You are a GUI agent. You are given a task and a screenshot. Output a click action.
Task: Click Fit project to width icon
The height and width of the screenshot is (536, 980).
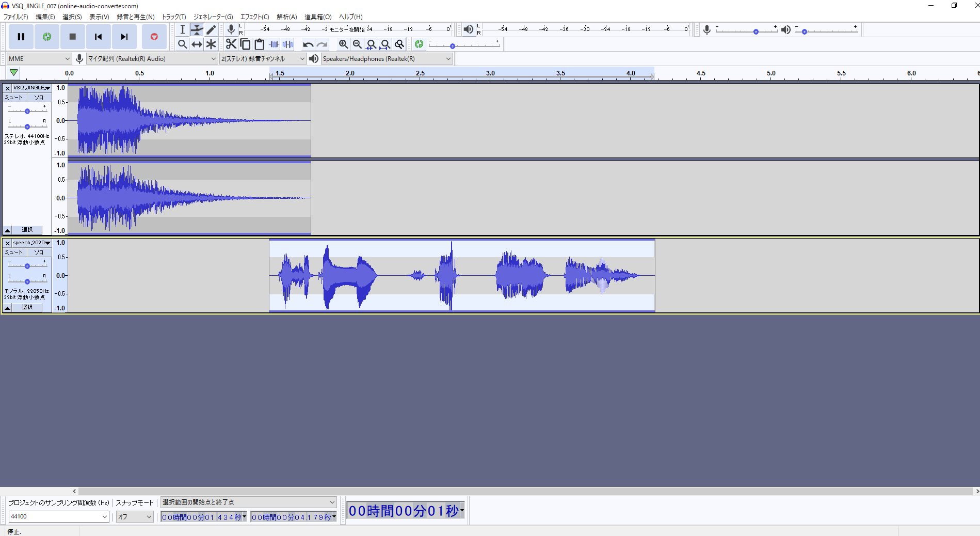385,44
